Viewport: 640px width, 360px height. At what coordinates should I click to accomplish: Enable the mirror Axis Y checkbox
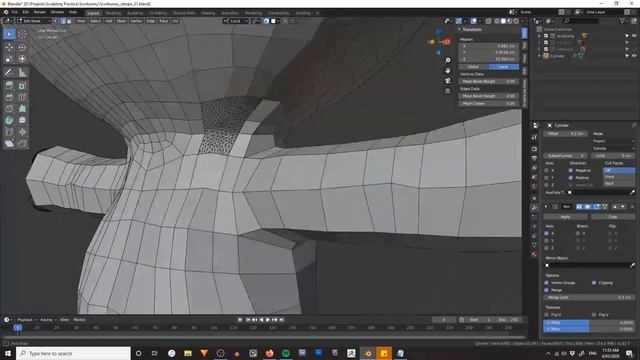[x=547, y=241]
